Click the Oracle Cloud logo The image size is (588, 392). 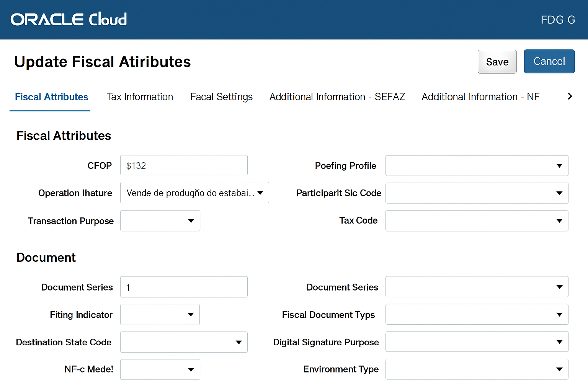[x=69, y=20]
